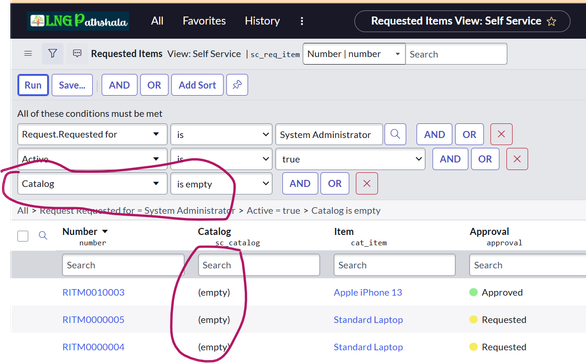Viewport: 586px width, 364px height.
Task: Add page to favorites with star icon
Action: pos(551,21)
